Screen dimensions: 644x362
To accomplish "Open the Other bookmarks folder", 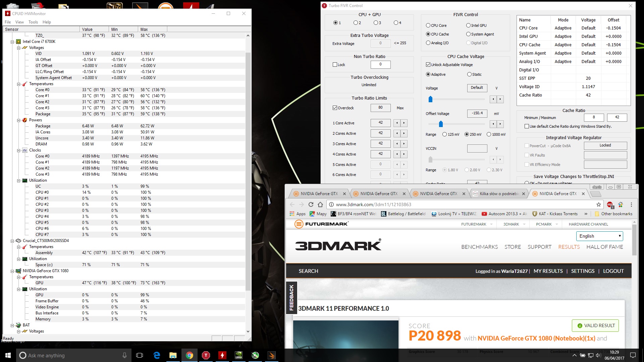I will tap(613, 214).
